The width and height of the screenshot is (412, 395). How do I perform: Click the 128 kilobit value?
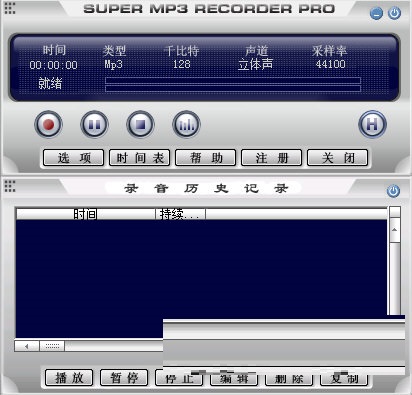182,64
